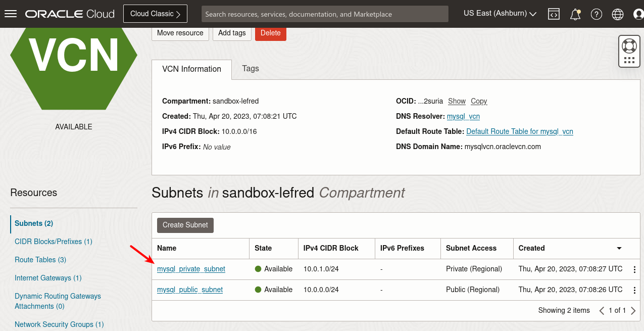Copy the VCN OCID
Screen dimensions: 644x331
(x=479, y=101)
